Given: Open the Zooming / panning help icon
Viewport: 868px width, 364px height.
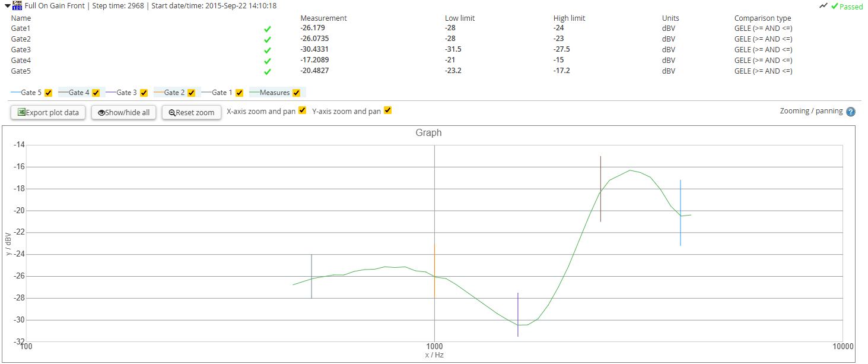Looking at the screenshot, I should point(851,112).
